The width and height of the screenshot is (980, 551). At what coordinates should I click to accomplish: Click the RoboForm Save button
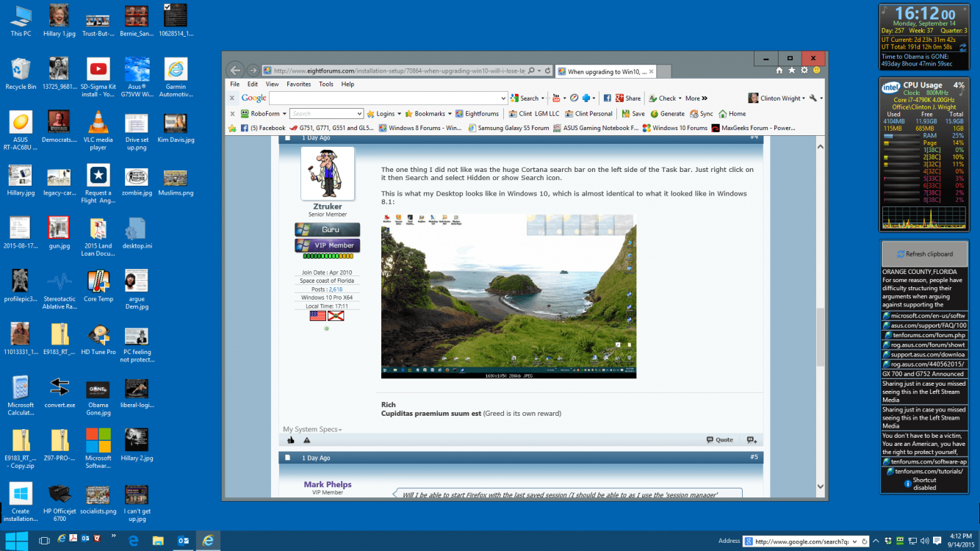coord(633,114)
